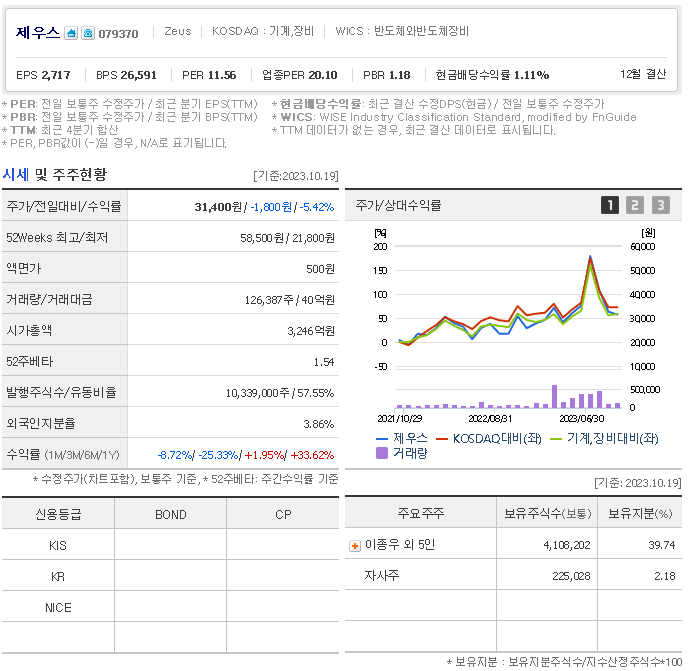692x671 pixels.
Task: Switch to chart tab 1
Action: point(609,205)
